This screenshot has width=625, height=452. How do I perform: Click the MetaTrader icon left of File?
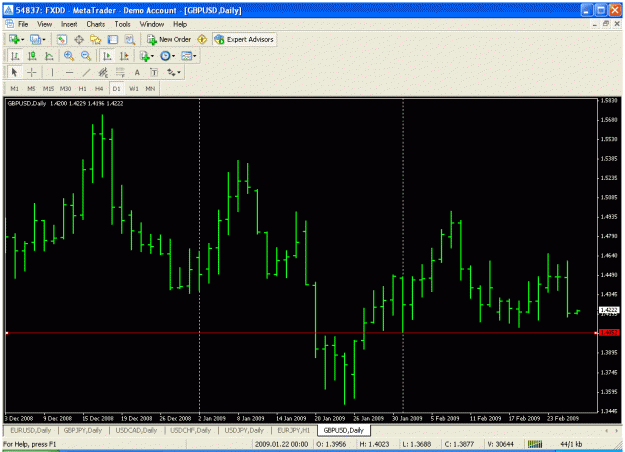[x=9, y=24]
